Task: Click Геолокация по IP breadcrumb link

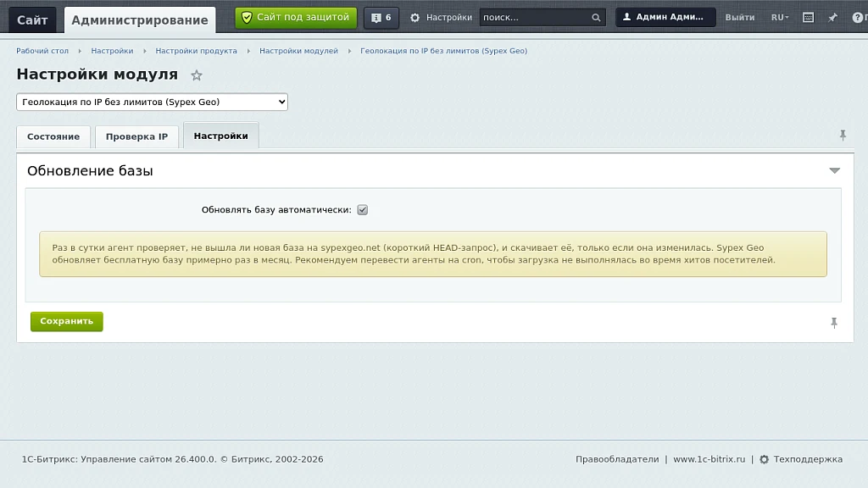Action: coord(443,51)
